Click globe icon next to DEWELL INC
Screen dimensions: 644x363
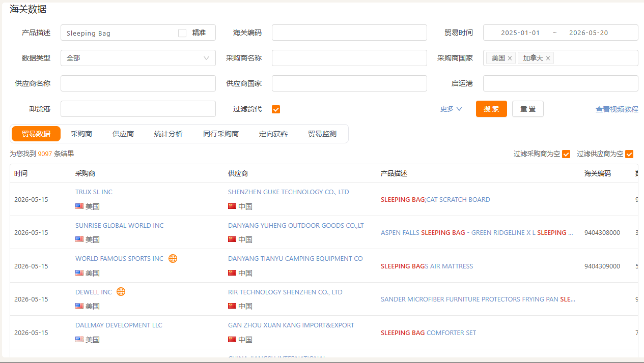tap(121, 292)
